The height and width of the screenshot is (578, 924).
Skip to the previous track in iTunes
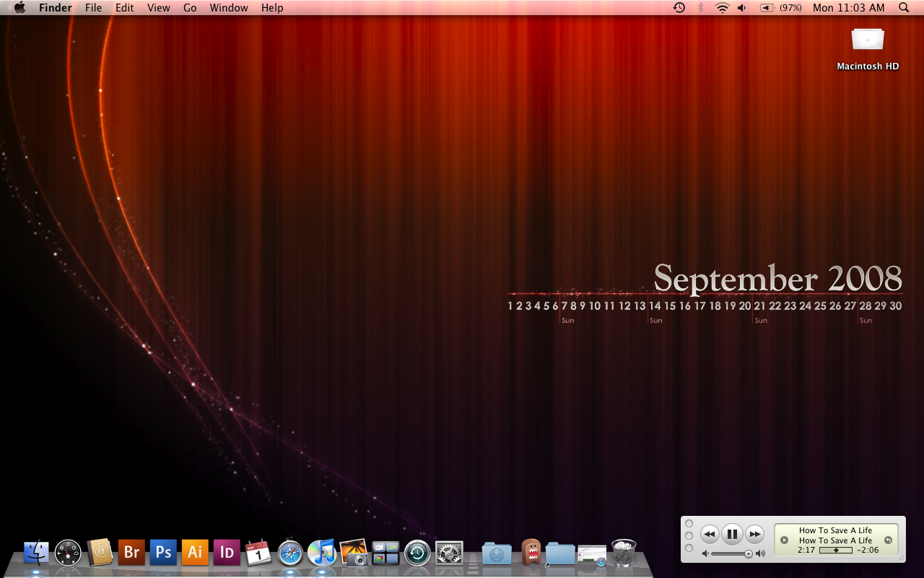[x=710, y=535]
